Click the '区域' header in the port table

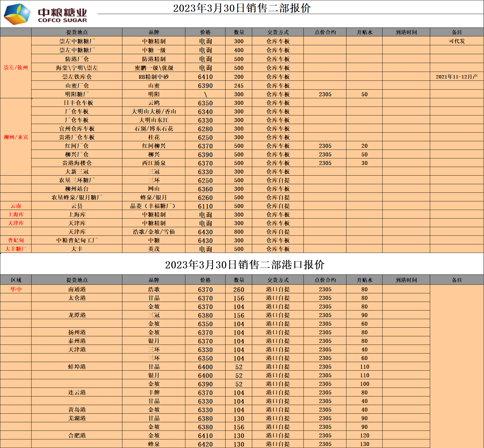(x=16, y=280)
